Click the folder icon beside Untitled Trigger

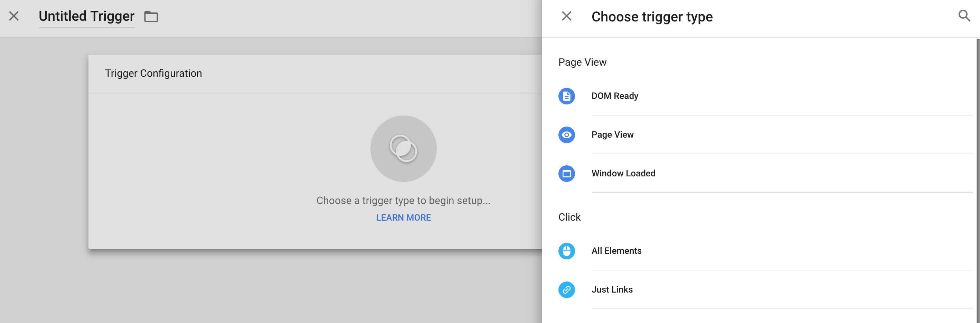point(151,17)
